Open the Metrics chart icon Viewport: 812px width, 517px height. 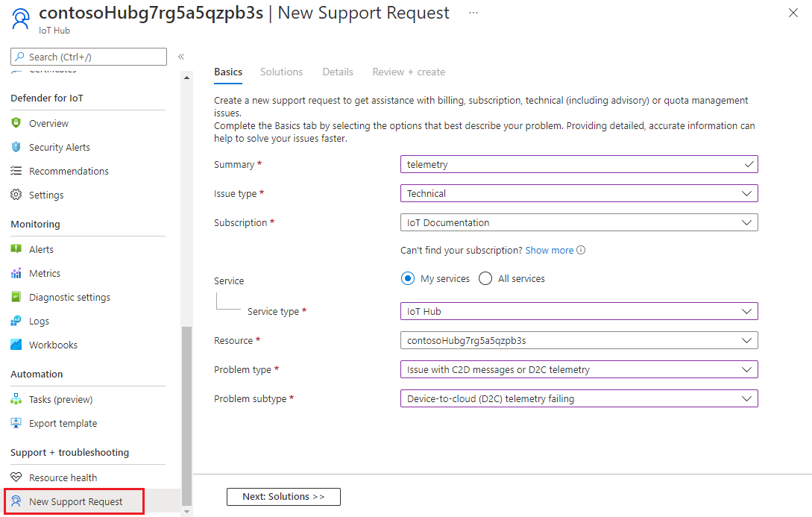(x=16, y=274)
